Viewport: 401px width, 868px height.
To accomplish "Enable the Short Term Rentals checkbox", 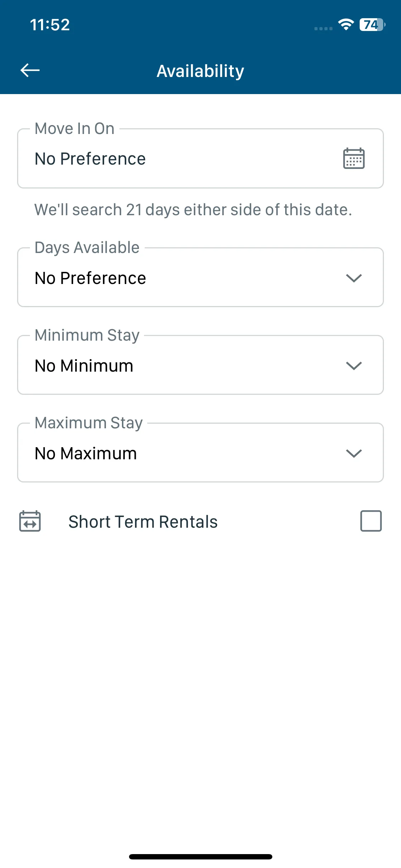I will pos(371,521).
